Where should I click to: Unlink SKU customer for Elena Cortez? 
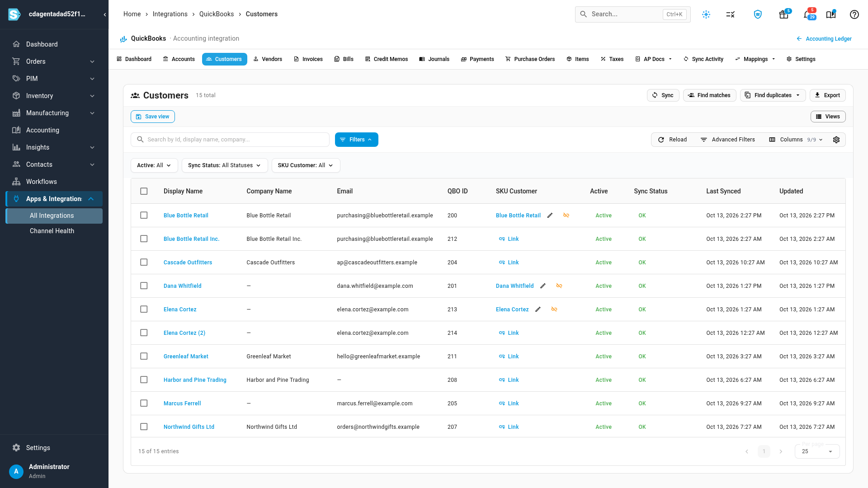554,310
